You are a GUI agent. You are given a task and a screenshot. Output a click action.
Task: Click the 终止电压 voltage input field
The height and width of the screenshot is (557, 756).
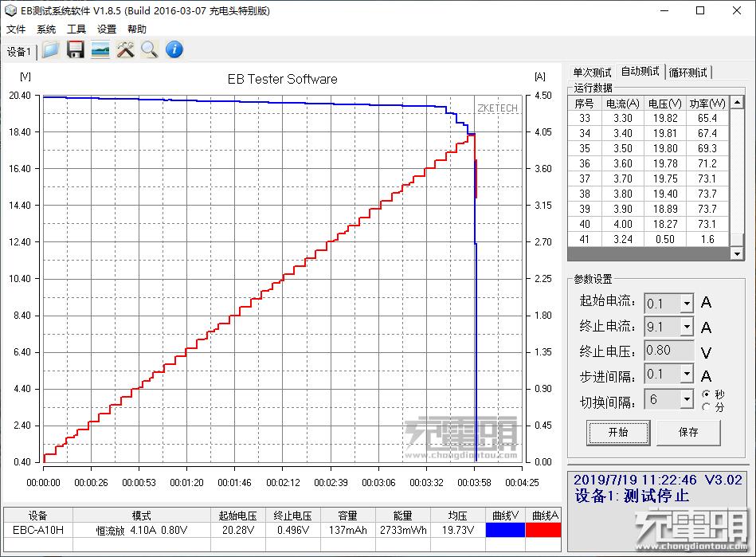[x=668, y=350]
